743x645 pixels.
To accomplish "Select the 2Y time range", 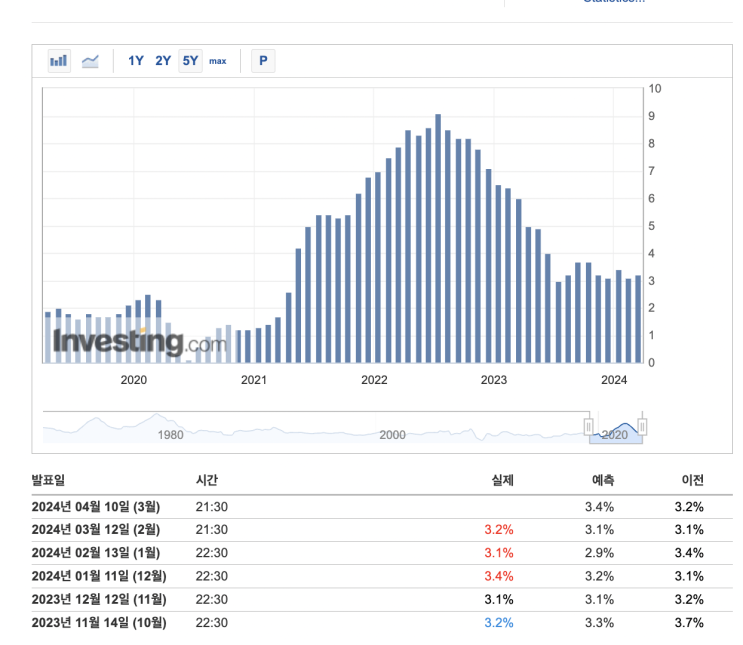I will [x=163, y=61].
